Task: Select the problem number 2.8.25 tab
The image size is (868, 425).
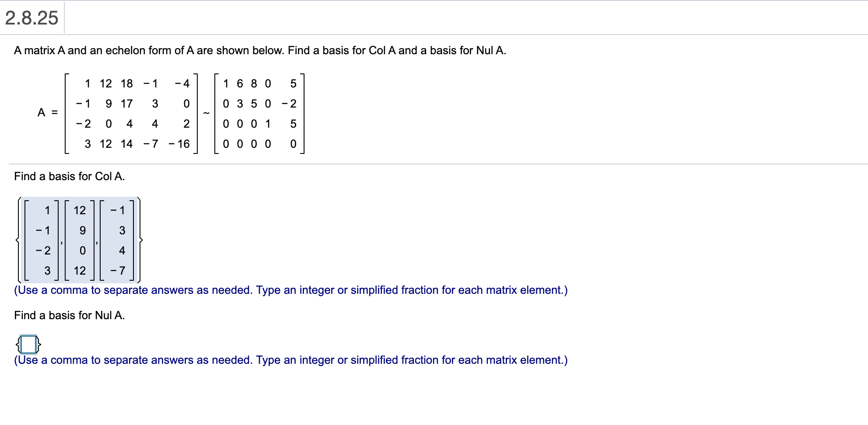Action: coord(31,17)
